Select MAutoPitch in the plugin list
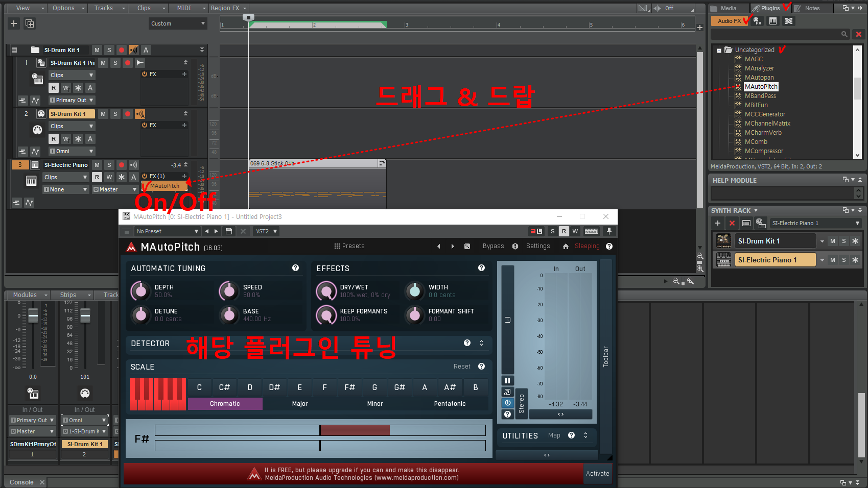 (x=761, y=87)
